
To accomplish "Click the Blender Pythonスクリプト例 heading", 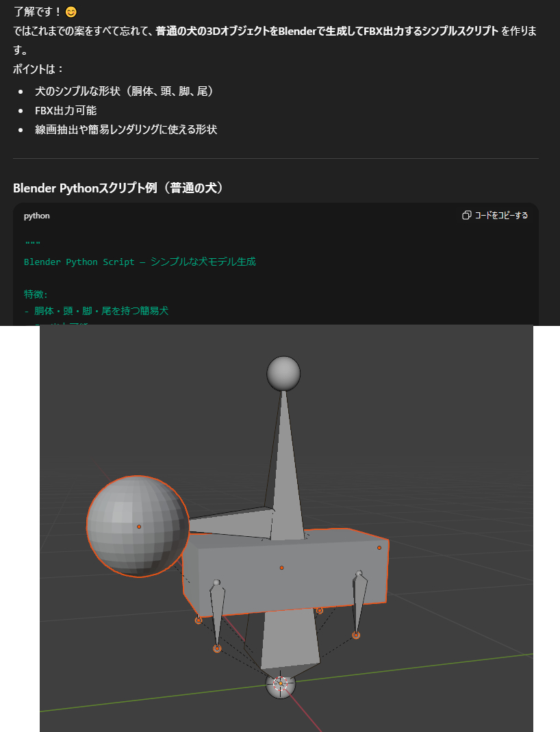I will tap(118, 188).
